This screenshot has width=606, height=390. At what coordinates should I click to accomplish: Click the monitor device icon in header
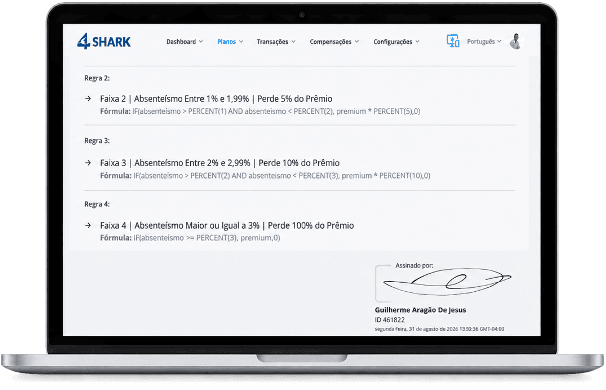(x=453, y=41)
